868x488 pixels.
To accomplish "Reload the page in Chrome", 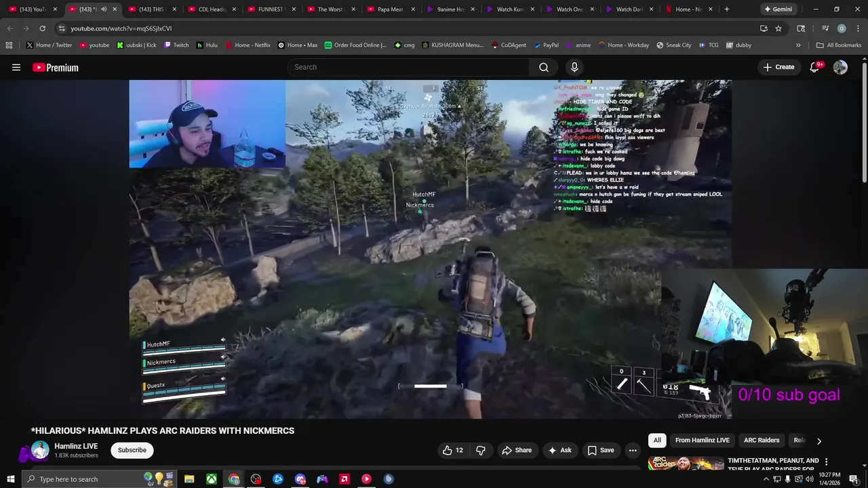I will click(42, 28).
